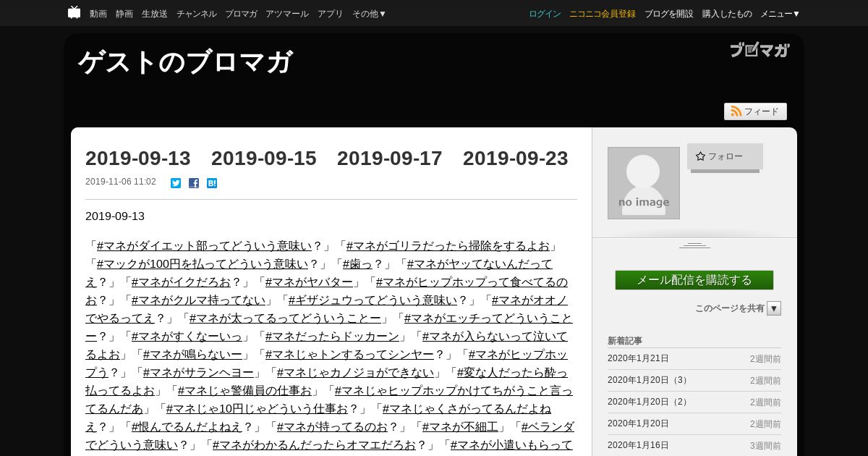Click the メール配信を購読する button
Screen dimensions: 868x456
coord(694,280)
